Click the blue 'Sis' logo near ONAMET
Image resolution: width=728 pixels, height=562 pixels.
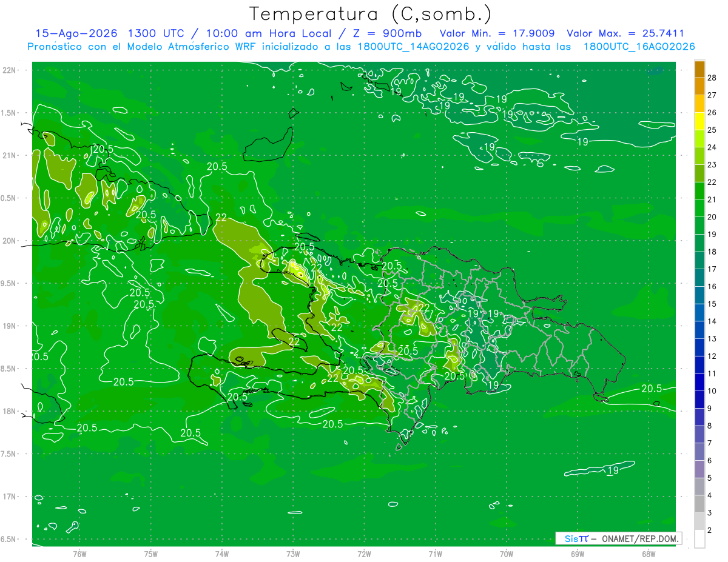point(571,538)
